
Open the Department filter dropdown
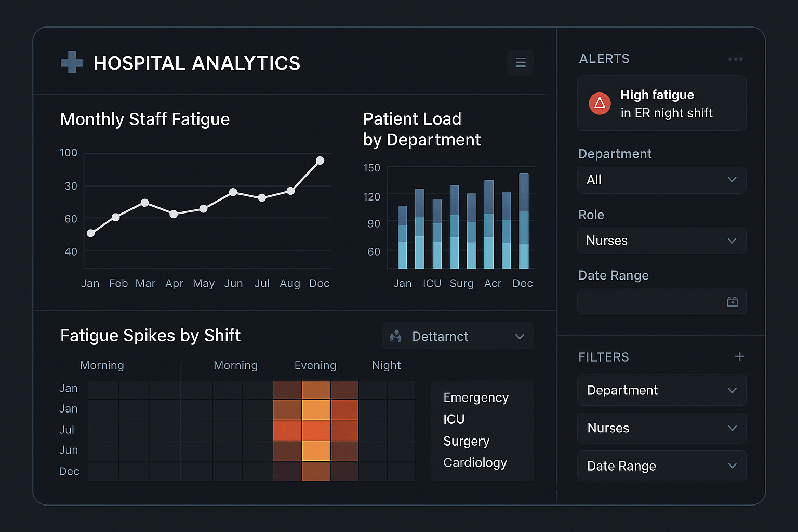(x=661, y=390)
